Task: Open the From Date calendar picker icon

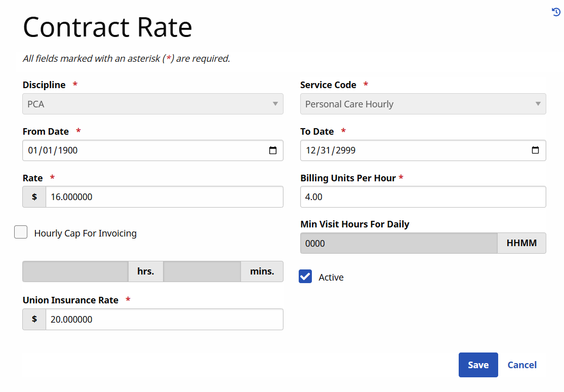Action: tap(273, 150)
